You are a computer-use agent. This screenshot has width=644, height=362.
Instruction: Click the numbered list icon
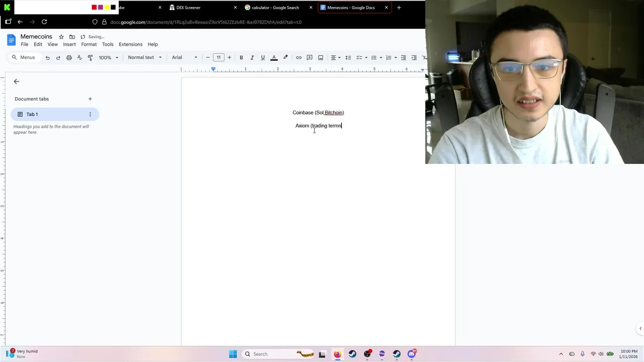(x=388, y=57)
